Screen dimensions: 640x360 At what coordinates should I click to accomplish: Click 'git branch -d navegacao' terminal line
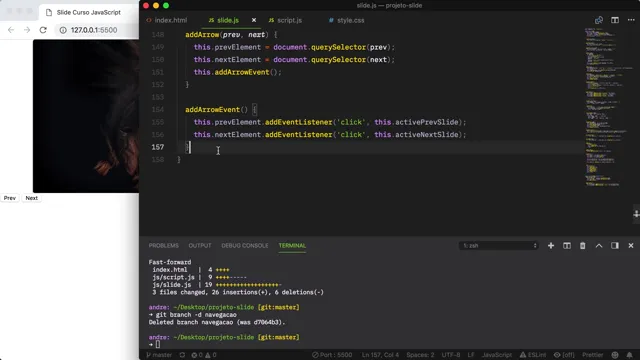196,315
